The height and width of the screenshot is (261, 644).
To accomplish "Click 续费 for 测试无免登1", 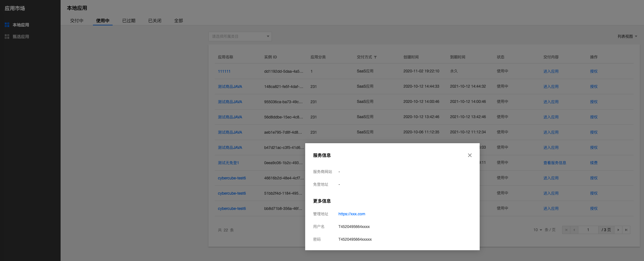I will click(x=594, y=163).
